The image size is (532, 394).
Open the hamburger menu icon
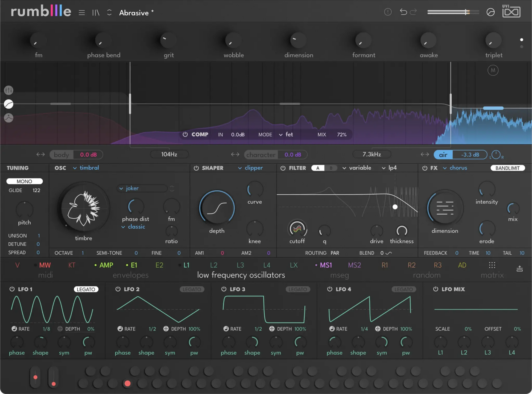point(81,13)
